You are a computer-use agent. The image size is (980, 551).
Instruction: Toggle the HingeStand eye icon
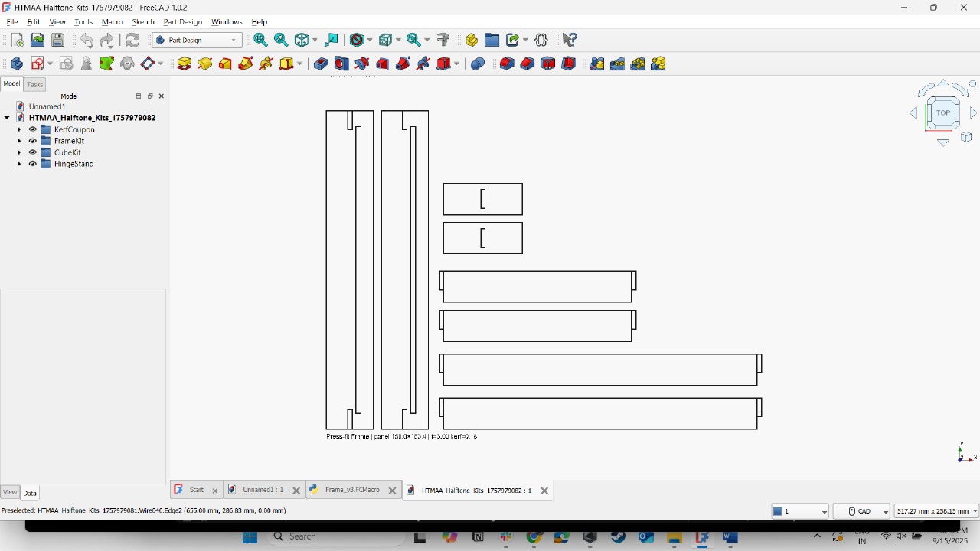[33, 164]
